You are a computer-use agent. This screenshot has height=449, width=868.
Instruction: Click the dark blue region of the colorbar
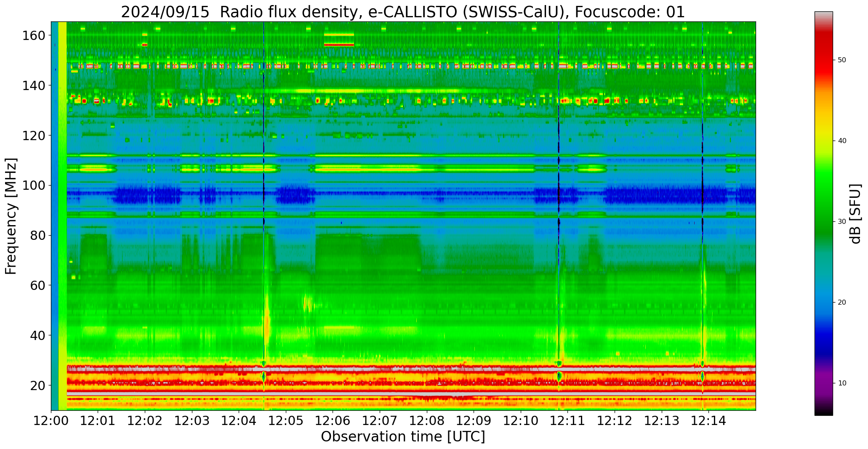[x=823, y=341]
